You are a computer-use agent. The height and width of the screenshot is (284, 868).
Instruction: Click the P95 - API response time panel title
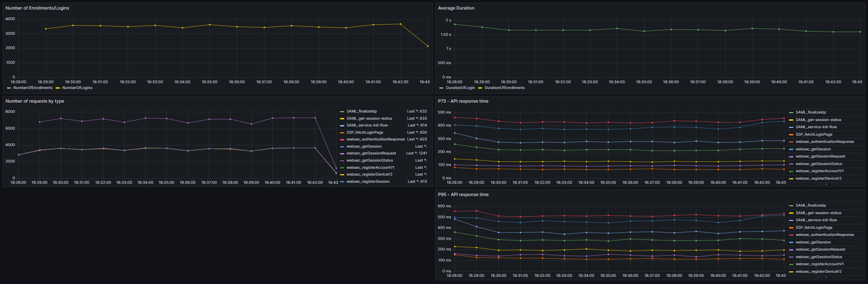click(x=463, y=195)
